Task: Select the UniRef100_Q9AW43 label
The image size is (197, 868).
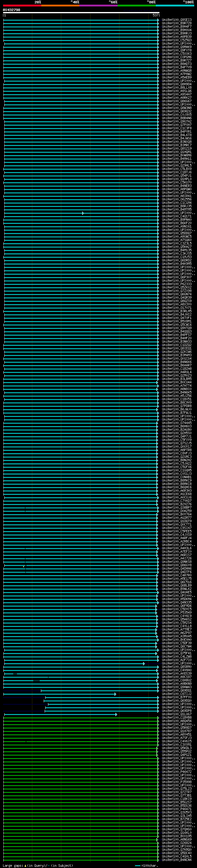Action: pyautogui.click(x=177, y=687)
